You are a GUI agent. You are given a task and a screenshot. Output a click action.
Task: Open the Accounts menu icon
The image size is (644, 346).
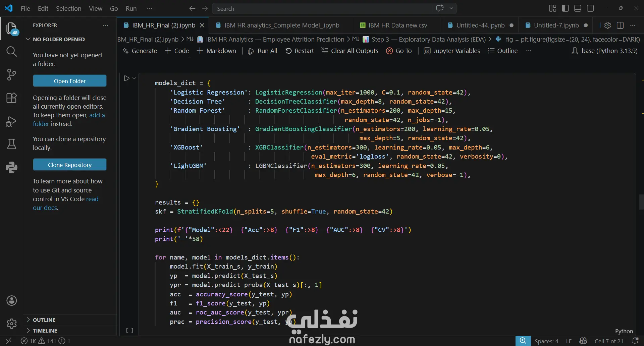pyautogui.click(x=12, y=301)
